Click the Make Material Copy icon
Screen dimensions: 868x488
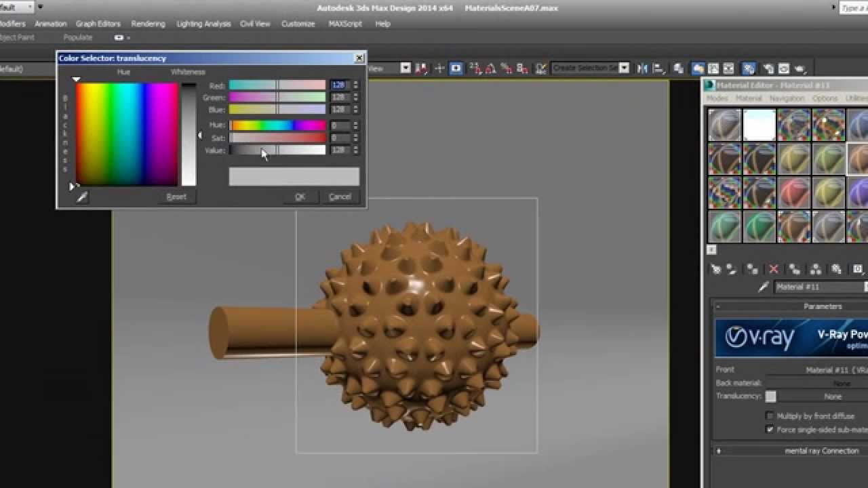coord(795,269)
